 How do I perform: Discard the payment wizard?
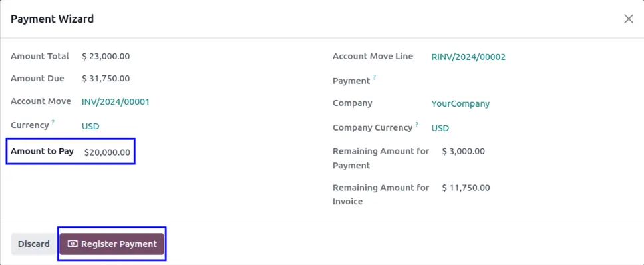pyautogui.click(x=34, y=244)
